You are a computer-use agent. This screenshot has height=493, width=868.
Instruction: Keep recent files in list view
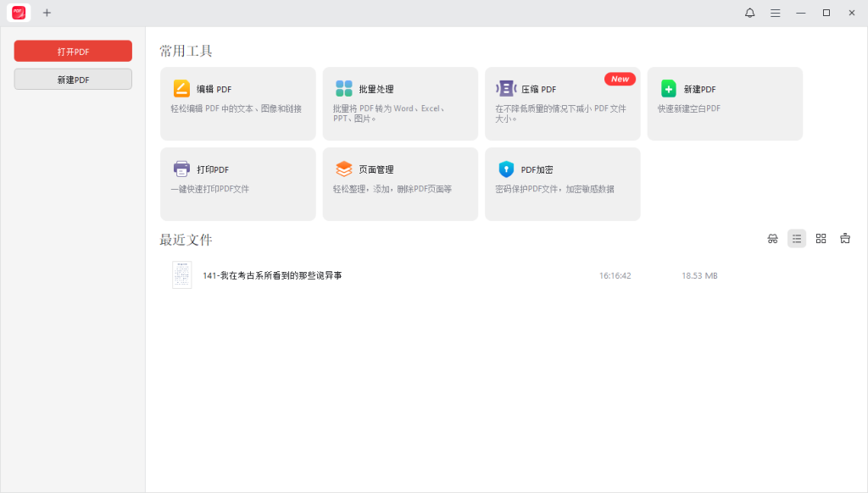tap(797, 238)
